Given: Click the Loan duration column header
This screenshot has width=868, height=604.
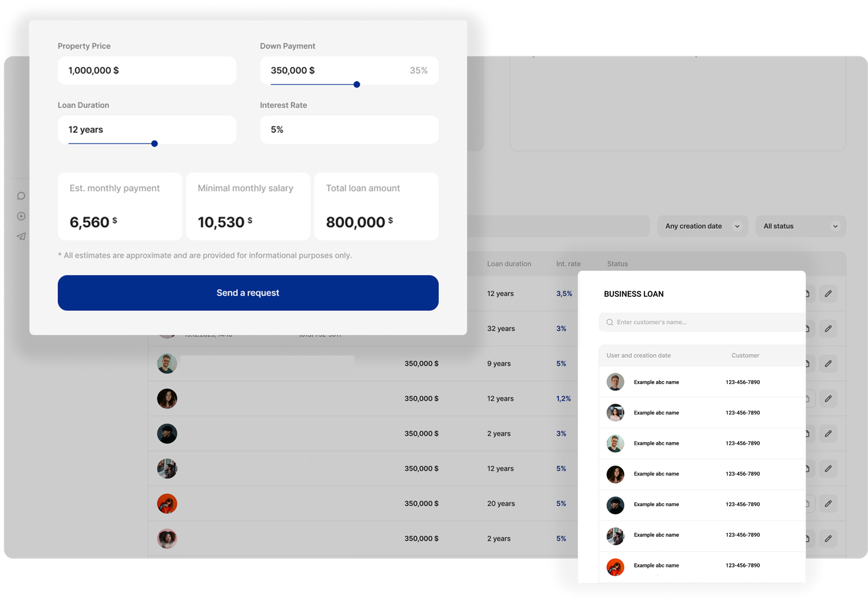Looking at the screenshot, I should tap(509, 264).
